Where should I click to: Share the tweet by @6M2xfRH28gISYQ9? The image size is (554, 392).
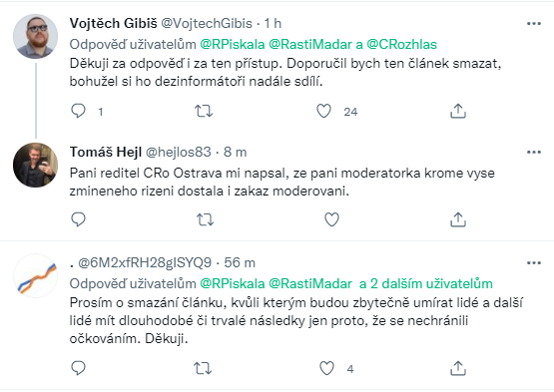[458, 368]
